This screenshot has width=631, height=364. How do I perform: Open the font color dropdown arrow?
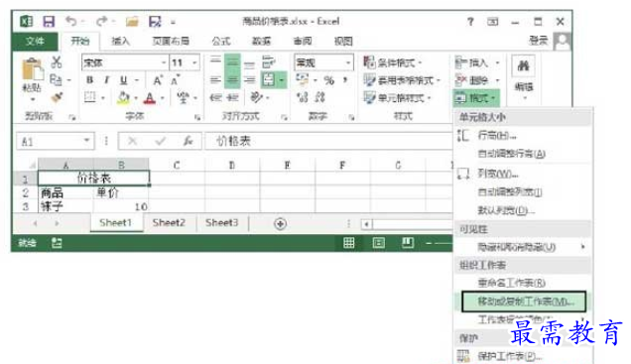point(162,98)
